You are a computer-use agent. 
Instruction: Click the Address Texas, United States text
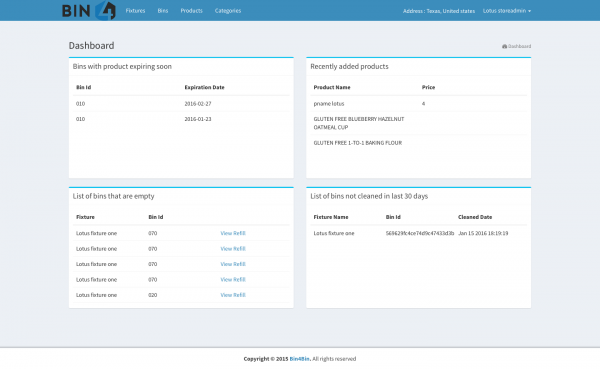click(x=439, y=11)
